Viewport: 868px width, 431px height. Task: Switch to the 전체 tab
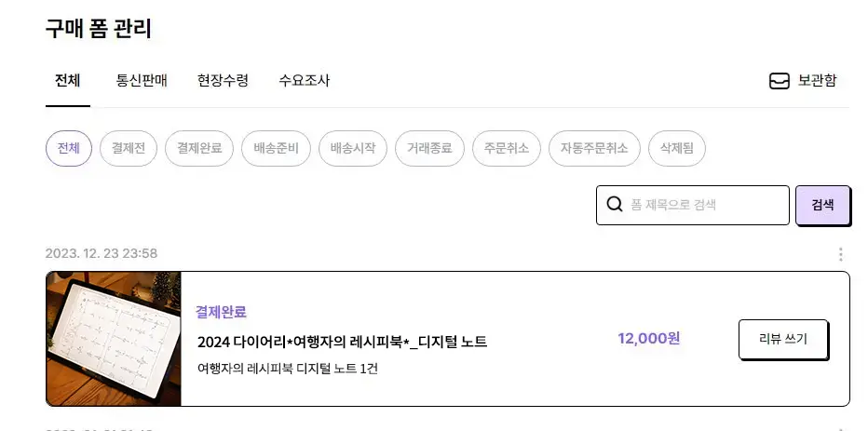pos(67,81)
